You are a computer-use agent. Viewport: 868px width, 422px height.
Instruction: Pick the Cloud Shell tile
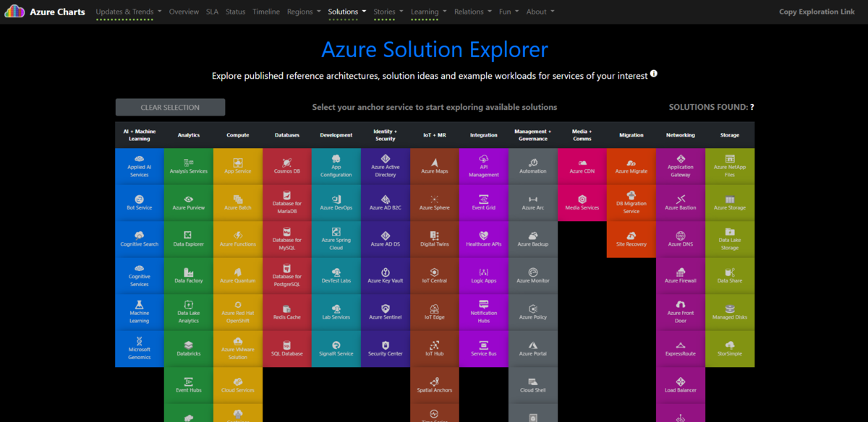click(x=533, y=385)
